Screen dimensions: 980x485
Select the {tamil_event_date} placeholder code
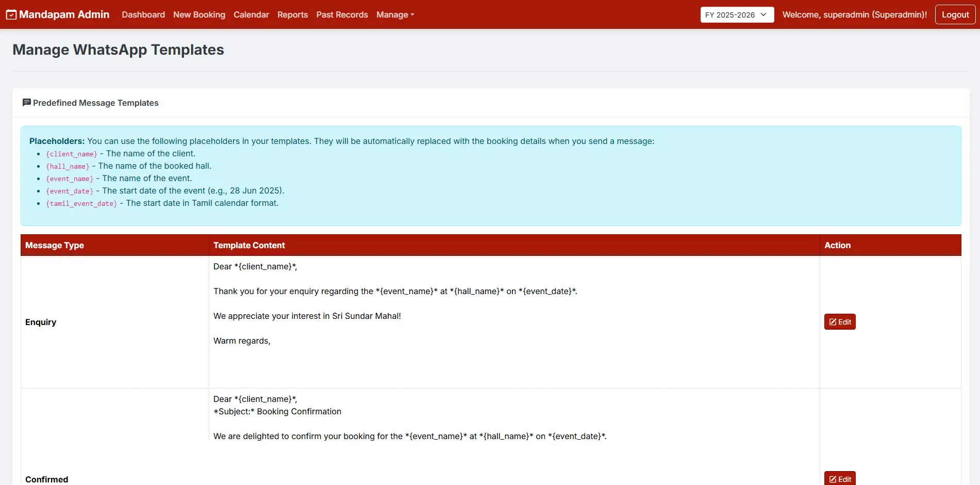[x=81, y=203]
